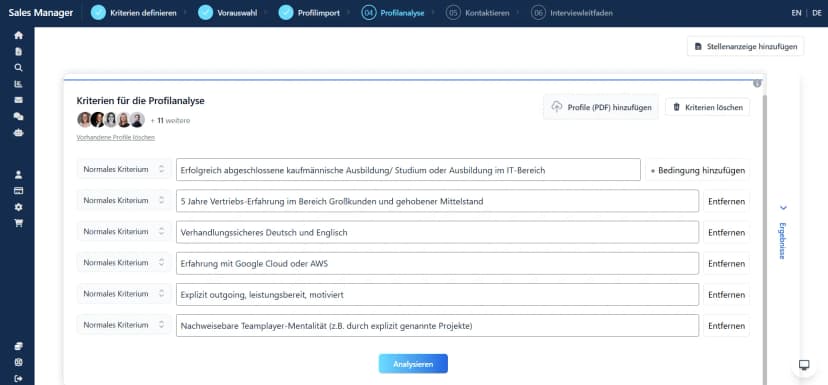The height and width of the screenshot is (385, 828).
Task: Click the stacked layers icon in sidebar
Action: click(x=18, y=346)
